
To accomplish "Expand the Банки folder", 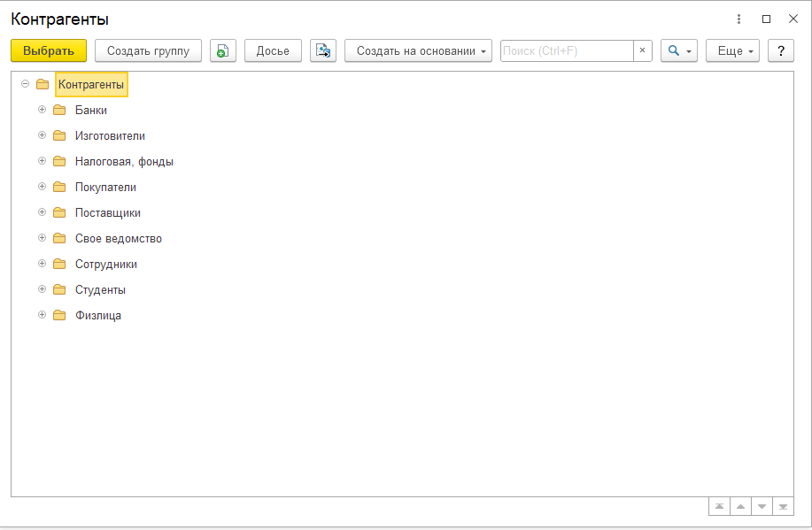I will point(43,109).
